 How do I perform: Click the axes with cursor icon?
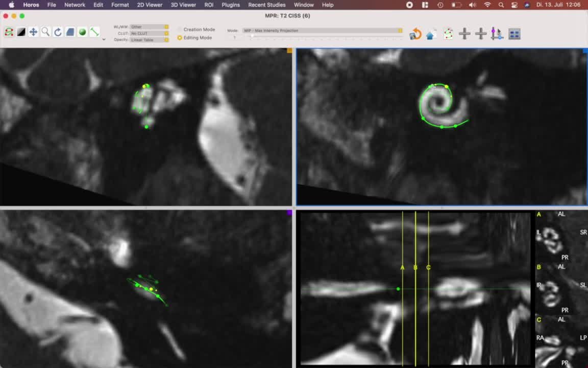pos(497,34)
